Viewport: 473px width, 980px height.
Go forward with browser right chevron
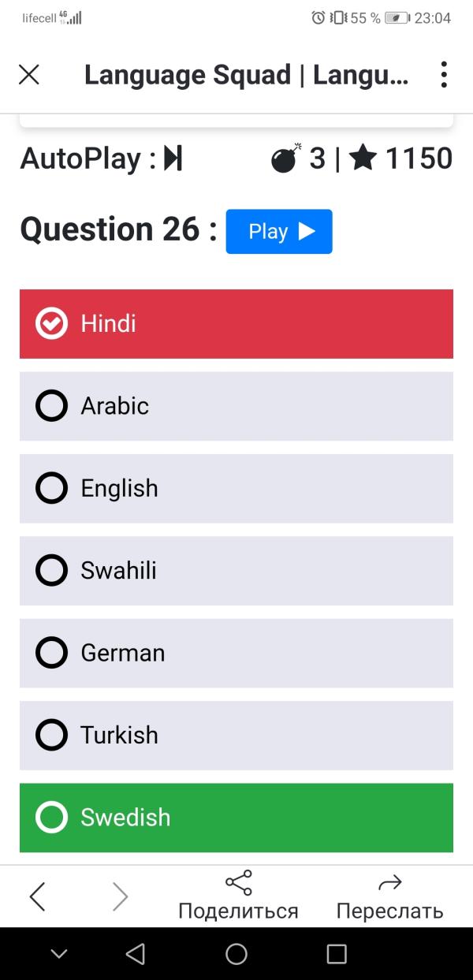coord(120,896)
